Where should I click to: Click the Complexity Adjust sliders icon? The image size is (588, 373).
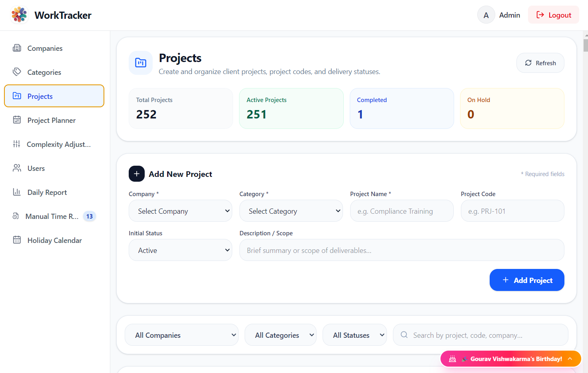pyautogui.click(x=16, y=144)
